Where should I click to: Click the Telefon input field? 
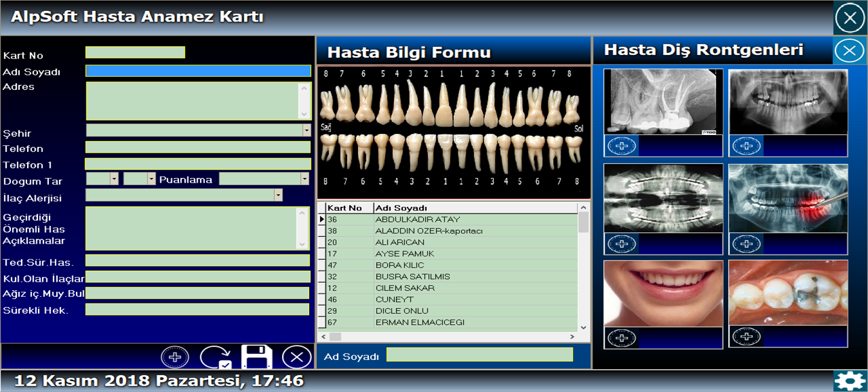pos(198,147)
